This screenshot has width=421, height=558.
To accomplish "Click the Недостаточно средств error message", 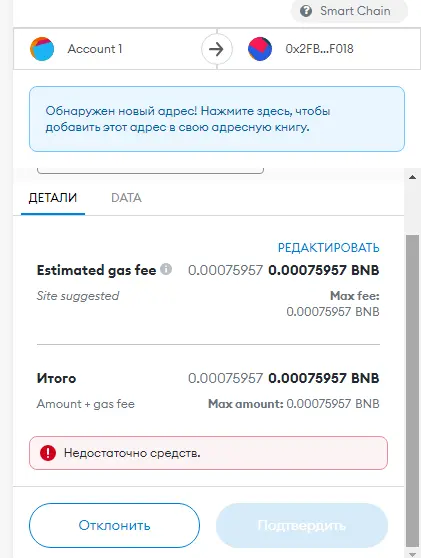I will click(132, 453).
